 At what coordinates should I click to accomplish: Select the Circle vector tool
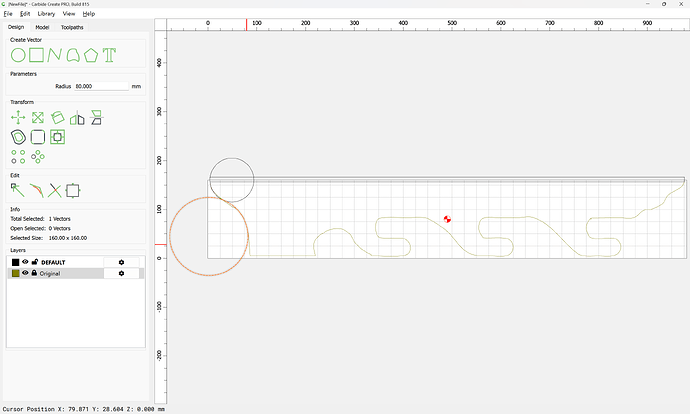coord(18,54)
